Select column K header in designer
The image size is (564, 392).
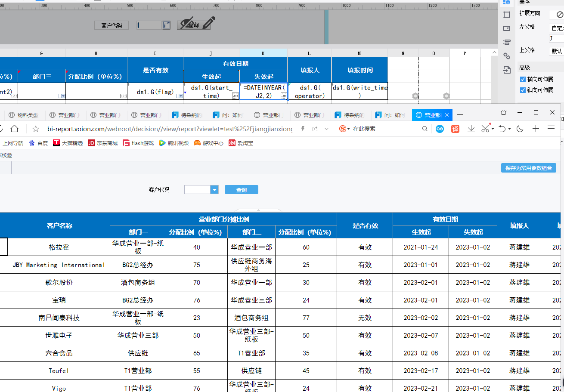[x=263, y=53]
